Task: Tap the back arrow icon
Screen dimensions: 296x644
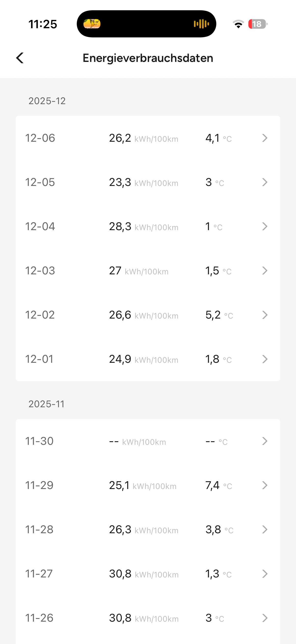Action: point(20,58)
